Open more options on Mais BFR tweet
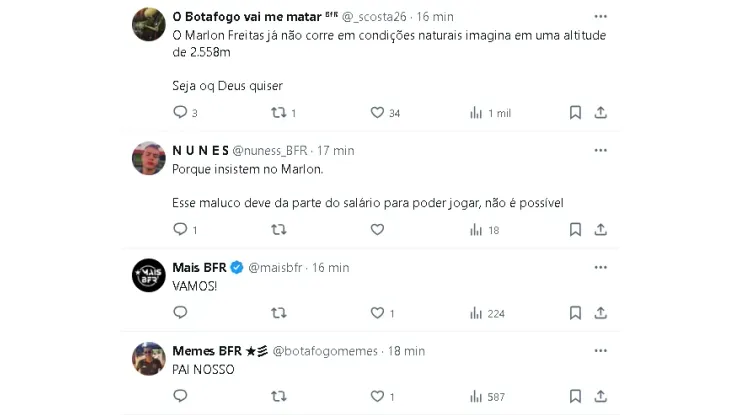The height and width of the screenshot is (416, 740). point(600,267)
